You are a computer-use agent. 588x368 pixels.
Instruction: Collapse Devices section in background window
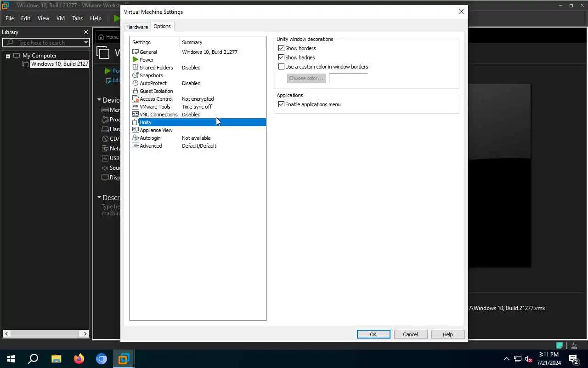click(x=99, y=100)
